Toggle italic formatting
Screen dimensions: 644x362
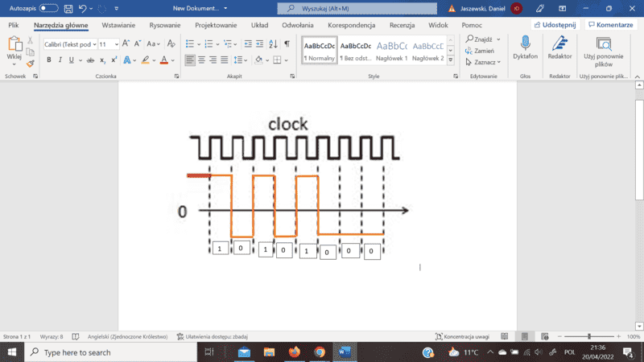click(x=60, y=60)
